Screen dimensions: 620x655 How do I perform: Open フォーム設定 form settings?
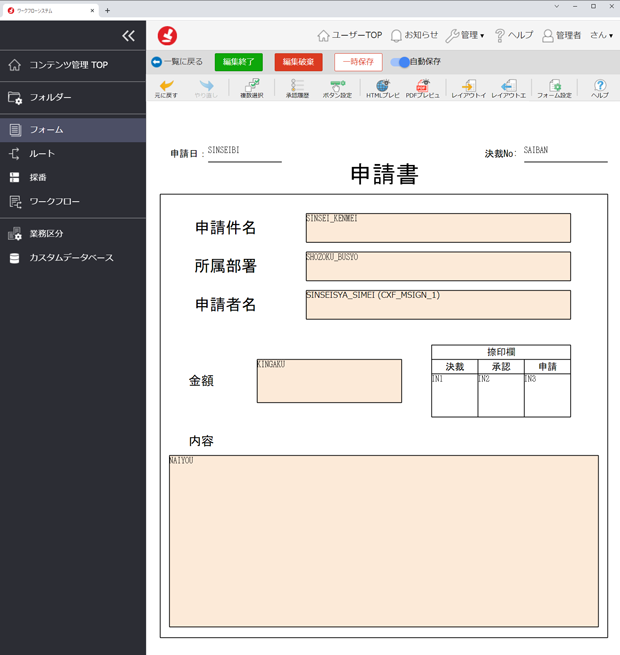pos(554,88)
